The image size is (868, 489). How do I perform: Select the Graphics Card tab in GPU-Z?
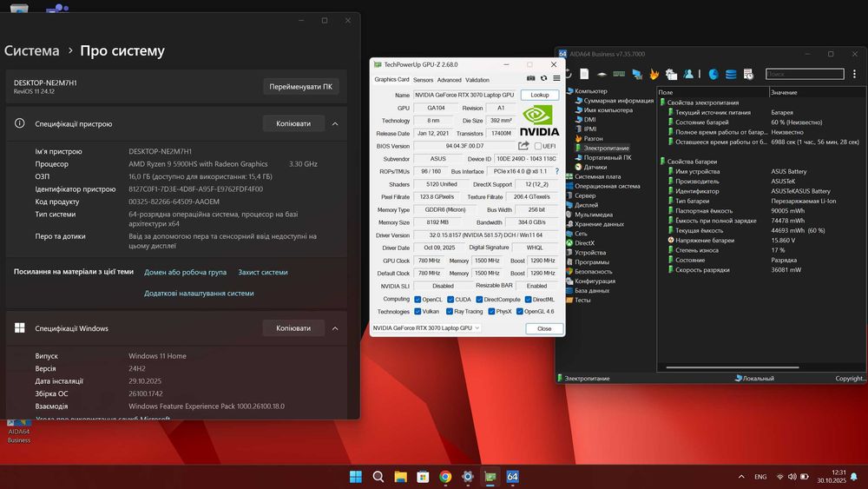point(391,79)
